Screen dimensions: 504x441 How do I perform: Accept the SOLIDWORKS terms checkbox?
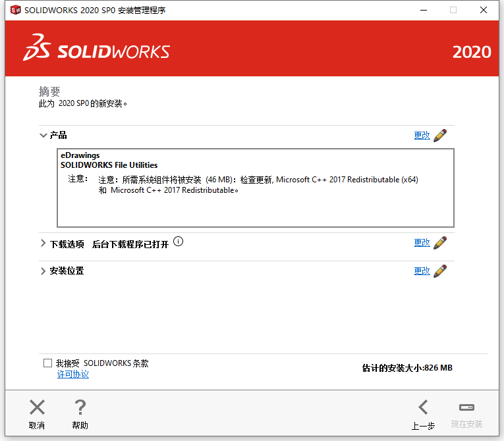(47, 363)
